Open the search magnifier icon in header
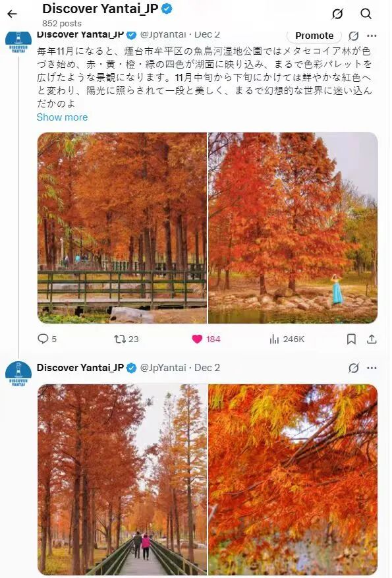This screenshot has height=578, width=392. click(366, 14)
